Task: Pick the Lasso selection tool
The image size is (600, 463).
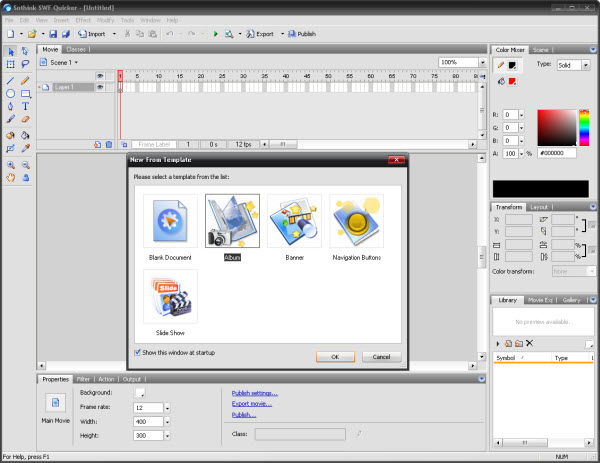Action: click(25, 63)
